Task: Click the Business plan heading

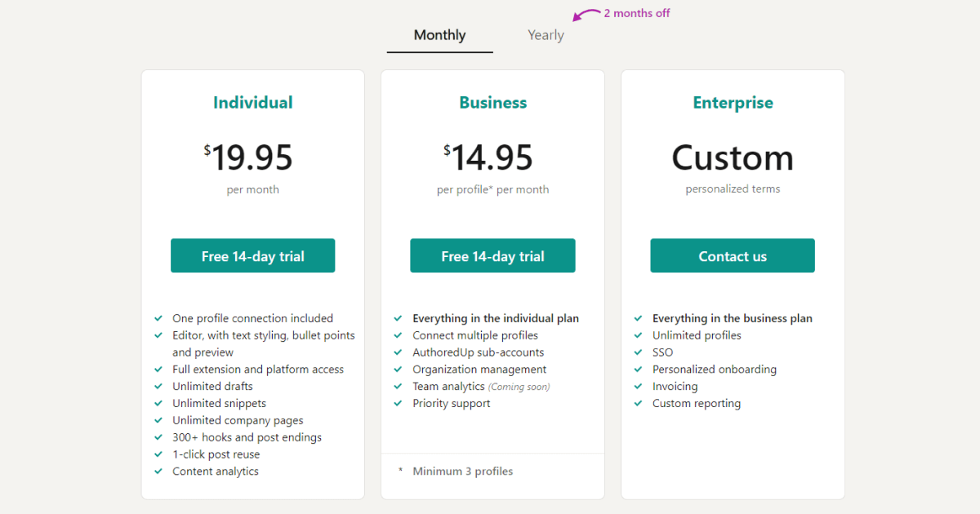Action: (492, 103)
